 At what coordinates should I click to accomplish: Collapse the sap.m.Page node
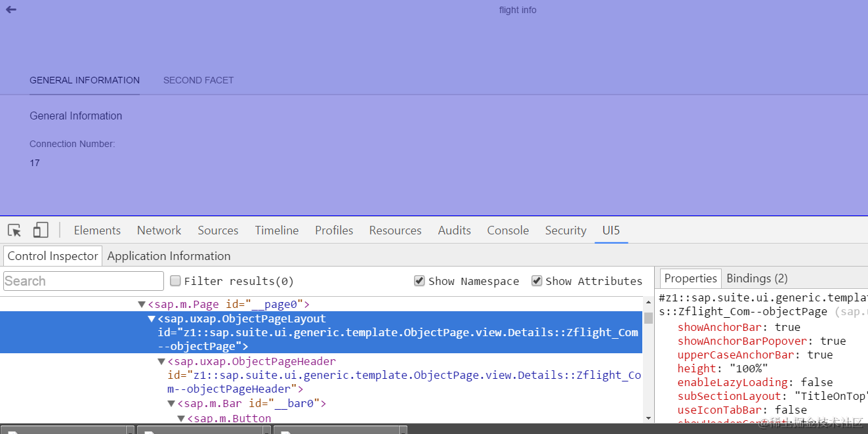142,305
